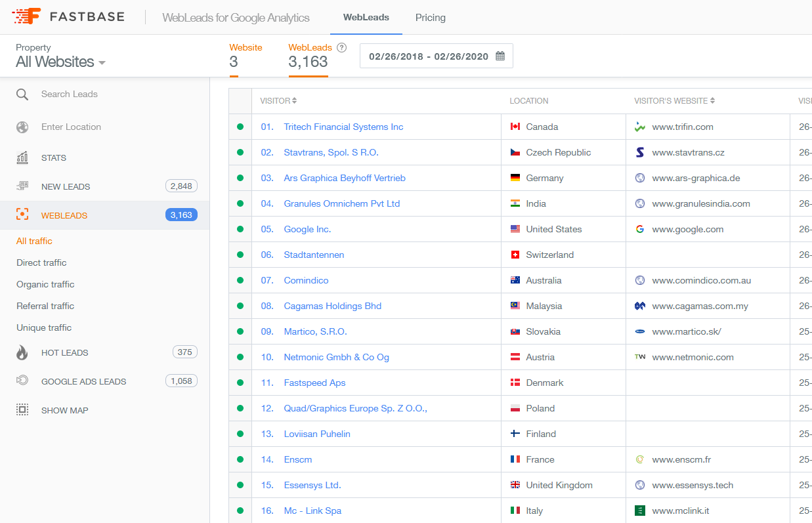Click the WebLeads target icon in sidebar
812x523 pixels.
[22, 215]
